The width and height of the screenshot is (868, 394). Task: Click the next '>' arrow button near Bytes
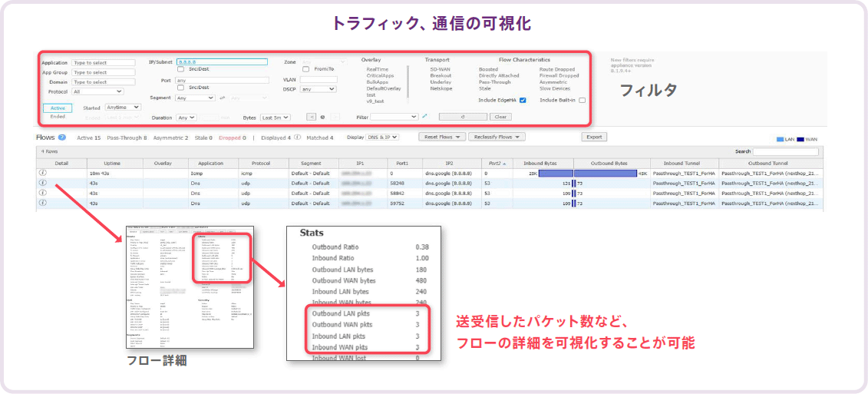pyautogui.click(x=336, y=118)
